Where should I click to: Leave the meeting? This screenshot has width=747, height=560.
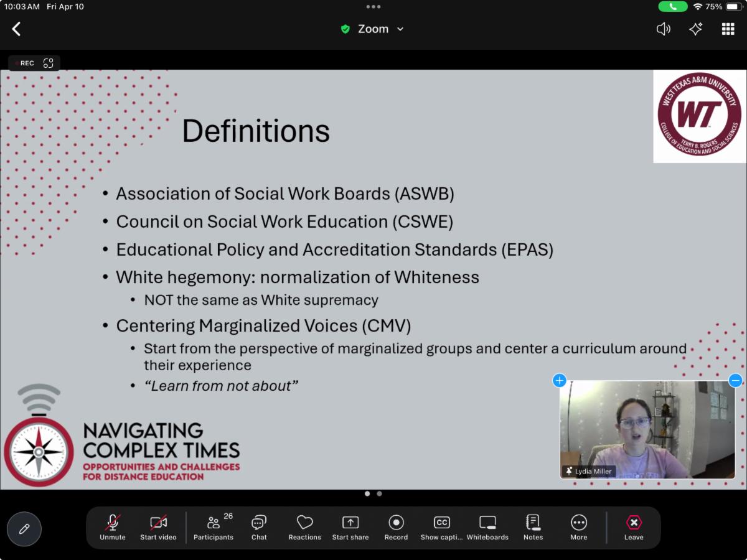point(634,528)
